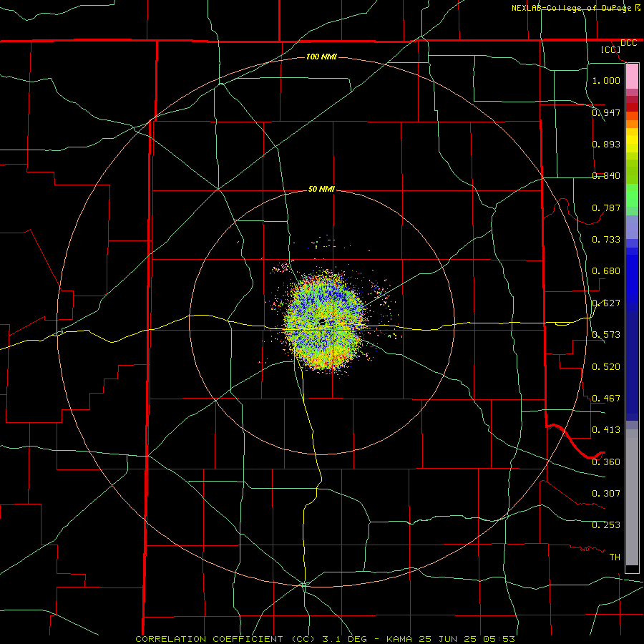
Task: Click the DCC label above the color scale
Action: pyautogui.click(x=628, y=43)
